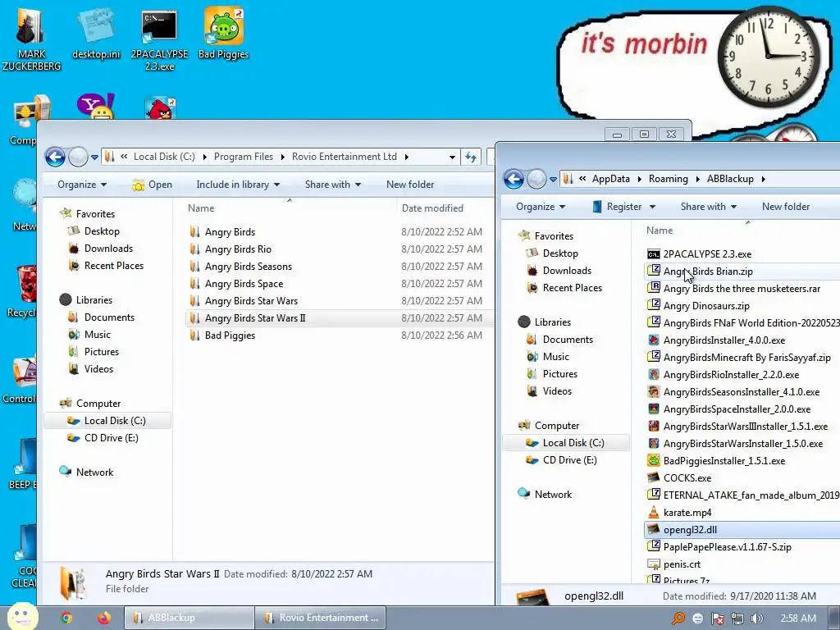Viewport: 840px width, 630px height.
Task: Open Include in library dropdown
Action: [x=238, y=185]
